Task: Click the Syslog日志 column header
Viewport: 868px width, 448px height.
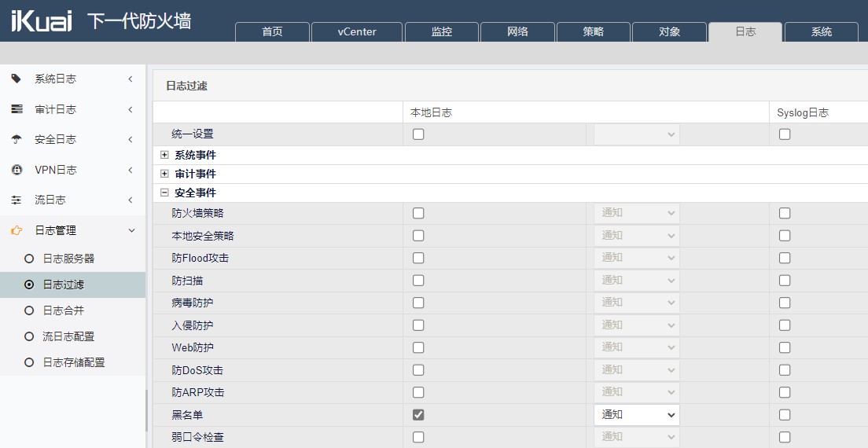Action: (803, 112)
